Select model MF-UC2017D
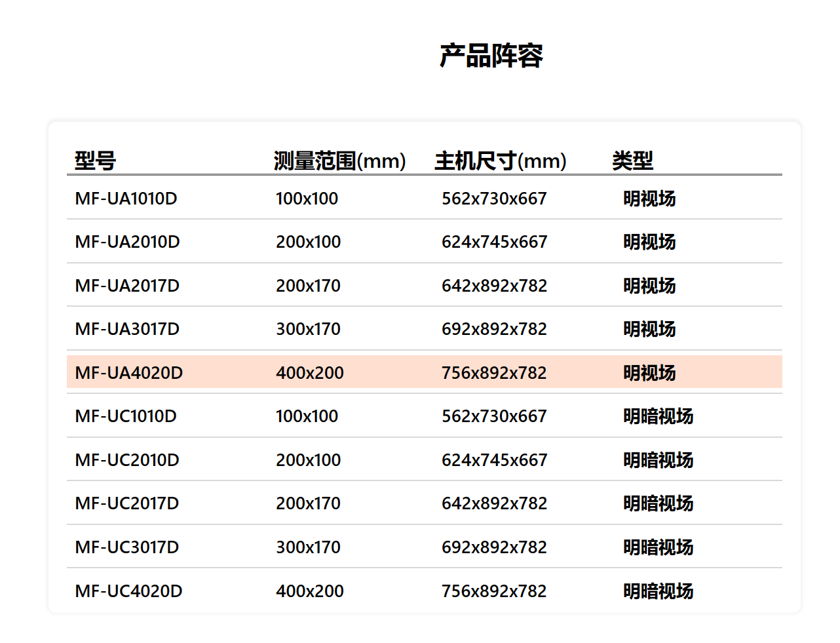 127,503
